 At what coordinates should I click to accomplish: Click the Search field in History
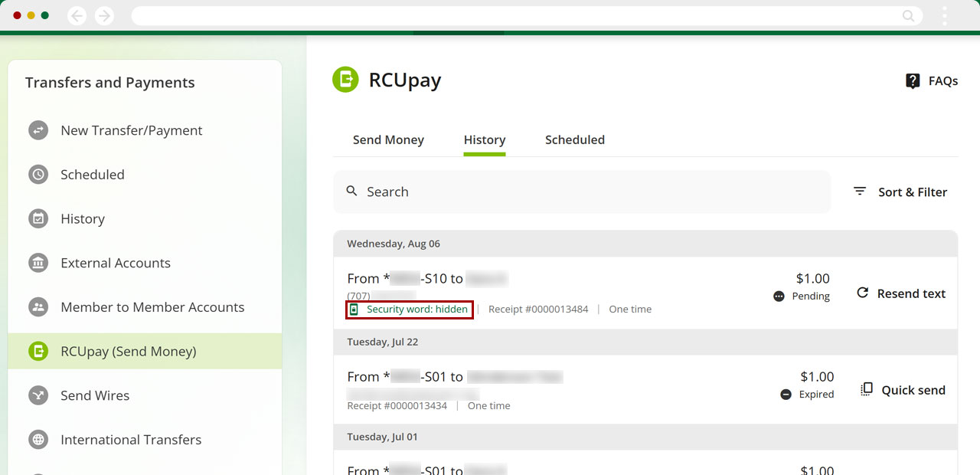coord(582,192)
